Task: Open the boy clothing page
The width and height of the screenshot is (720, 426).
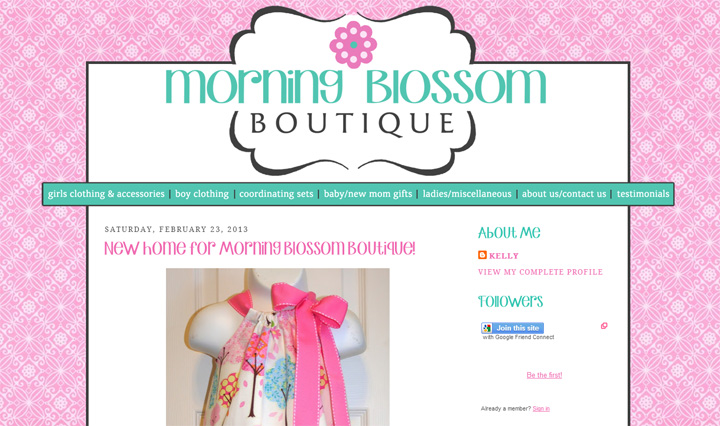Action: pos(202,194)
